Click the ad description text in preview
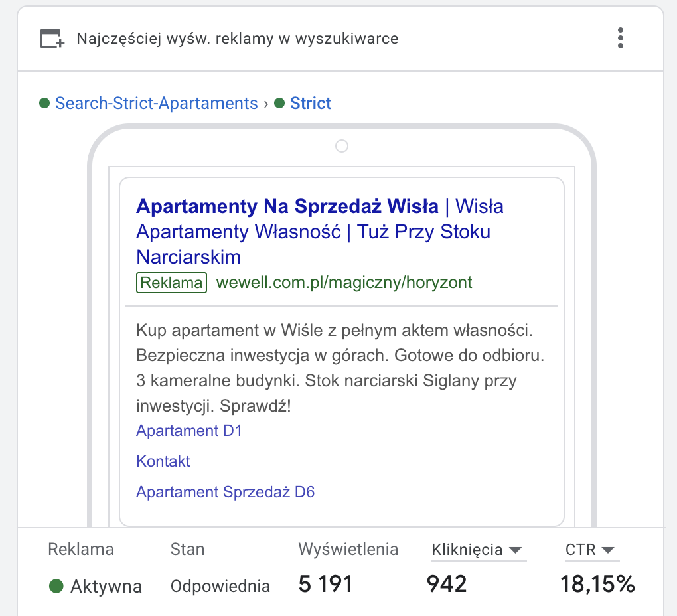 (x=340, y=367)
